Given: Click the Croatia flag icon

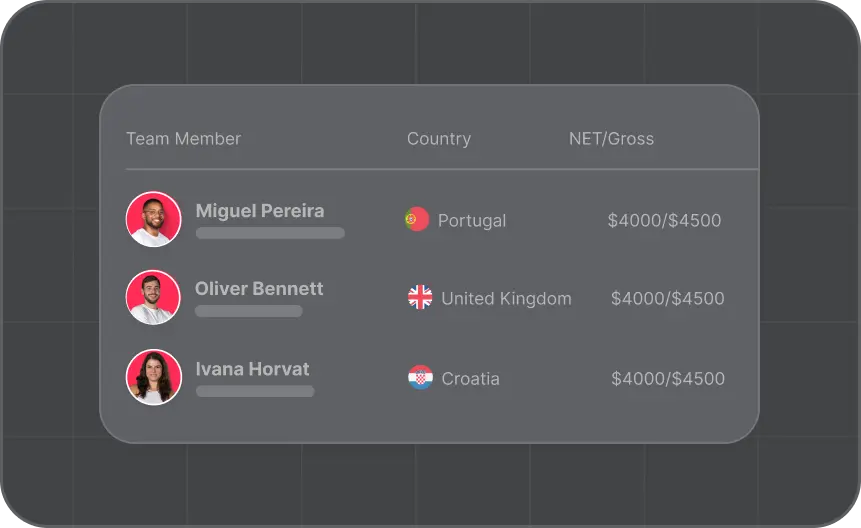Looking at the screenshot, I should point(420,378).
